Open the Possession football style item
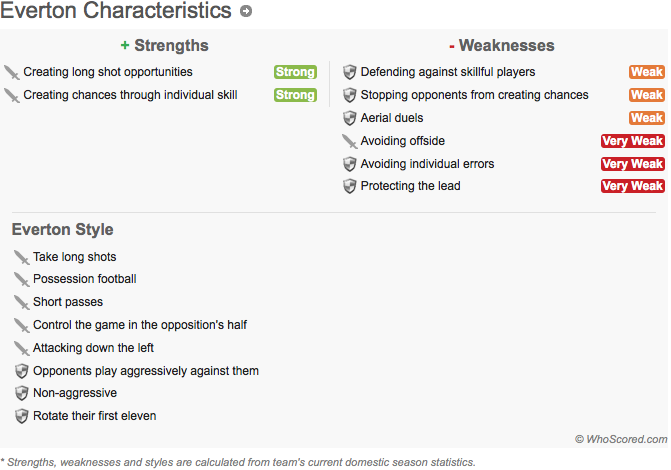 [x=85, y=279]
